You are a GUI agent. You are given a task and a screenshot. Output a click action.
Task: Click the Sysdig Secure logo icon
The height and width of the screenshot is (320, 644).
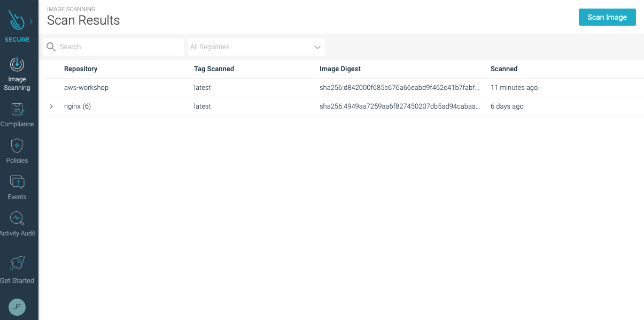[17, 21]
